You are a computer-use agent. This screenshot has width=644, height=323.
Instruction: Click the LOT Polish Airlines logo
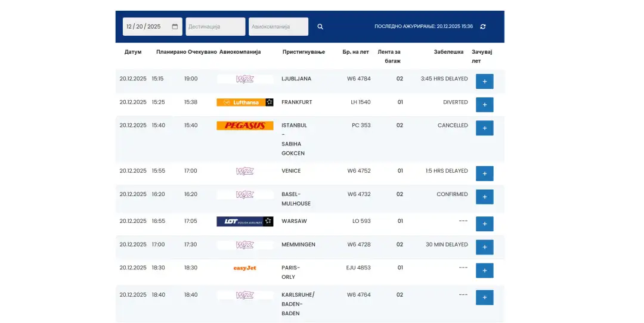coord(244,222)
